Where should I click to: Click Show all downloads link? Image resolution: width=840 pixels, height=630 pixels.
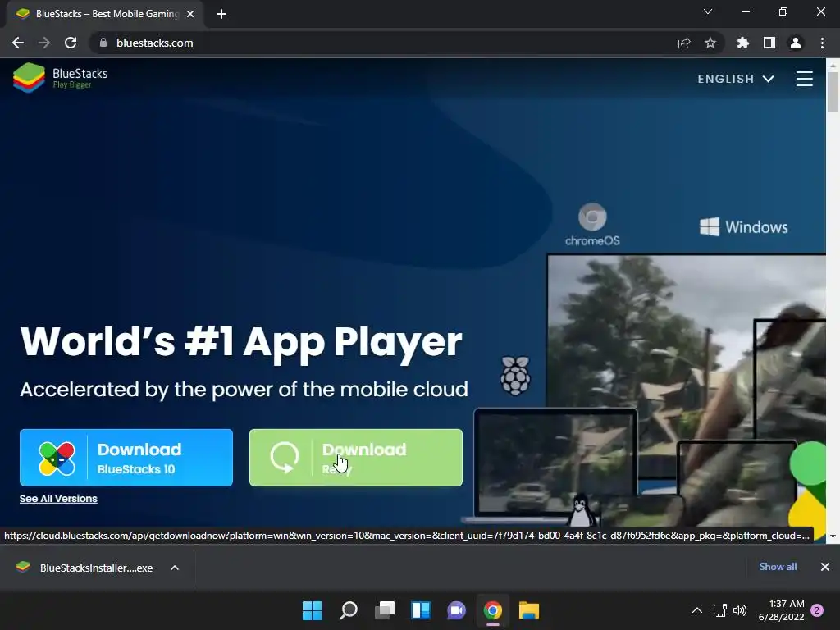coord(778,566)
